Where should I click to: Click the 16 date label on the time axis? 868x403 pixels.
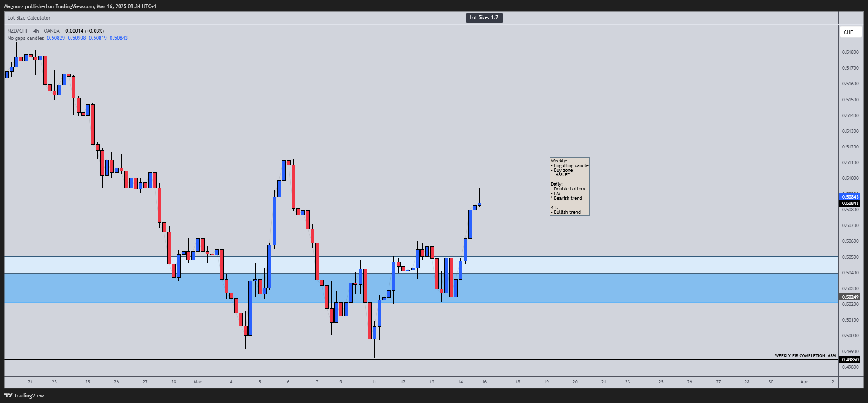(x=484, y=382)
